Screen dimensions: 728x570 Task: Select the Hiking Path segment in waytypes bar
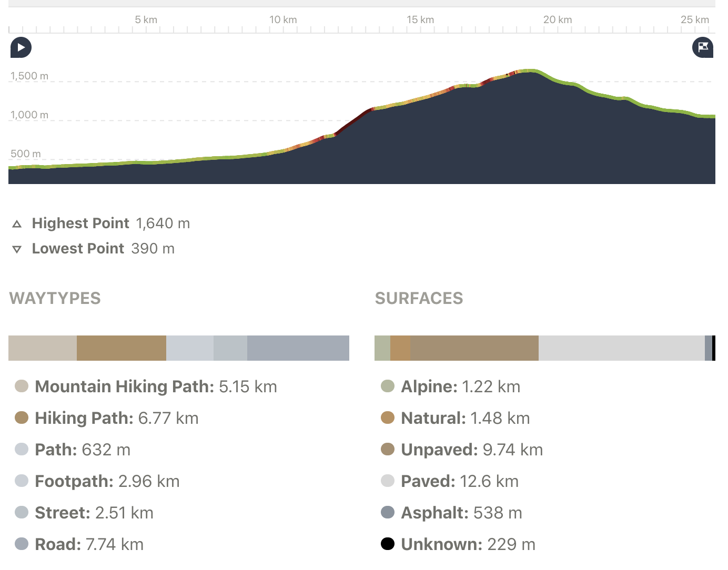[122, 348]
